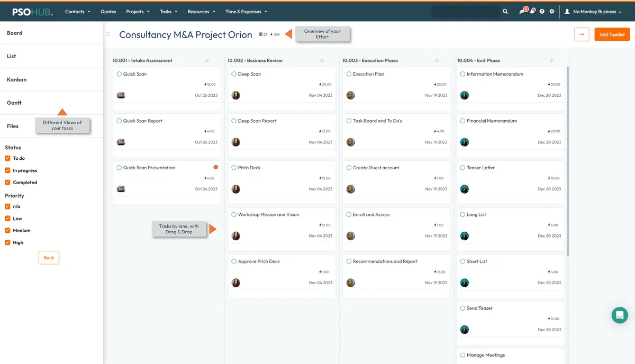Screen dimensions: 635x364
Task: Add a task to lane 10.003 Execution Phase
Action: click(x=437, y=60)
